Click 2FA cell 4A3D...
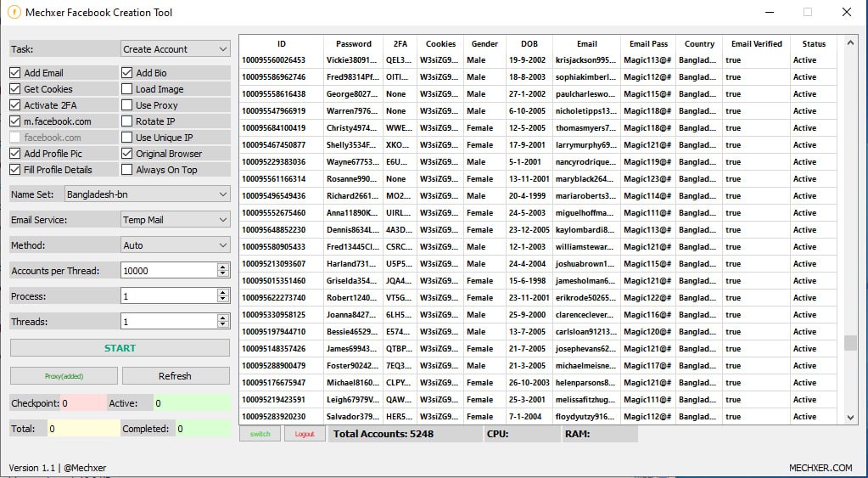Screen dimensions: 868x478 pyautogui.click(x=399, y=229)
